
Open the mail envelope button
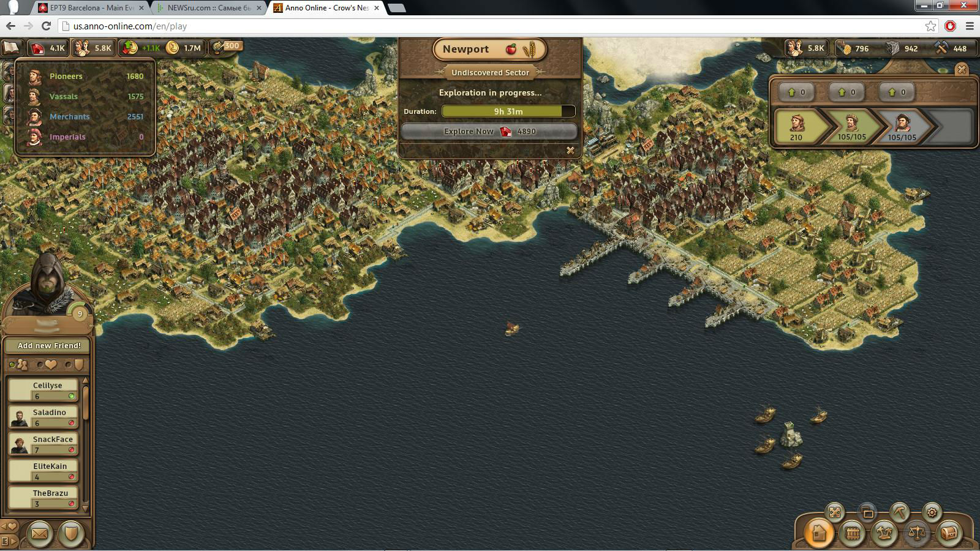[x=39, y=534]
